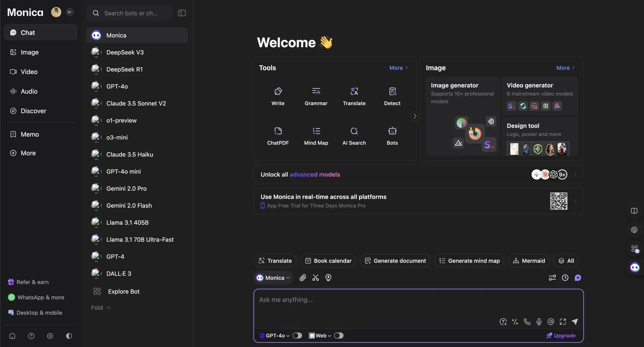The height and width of the screenshot is (347, 644).
Task: Click the Generate mind map button
Action: click(x=469, y=261)
